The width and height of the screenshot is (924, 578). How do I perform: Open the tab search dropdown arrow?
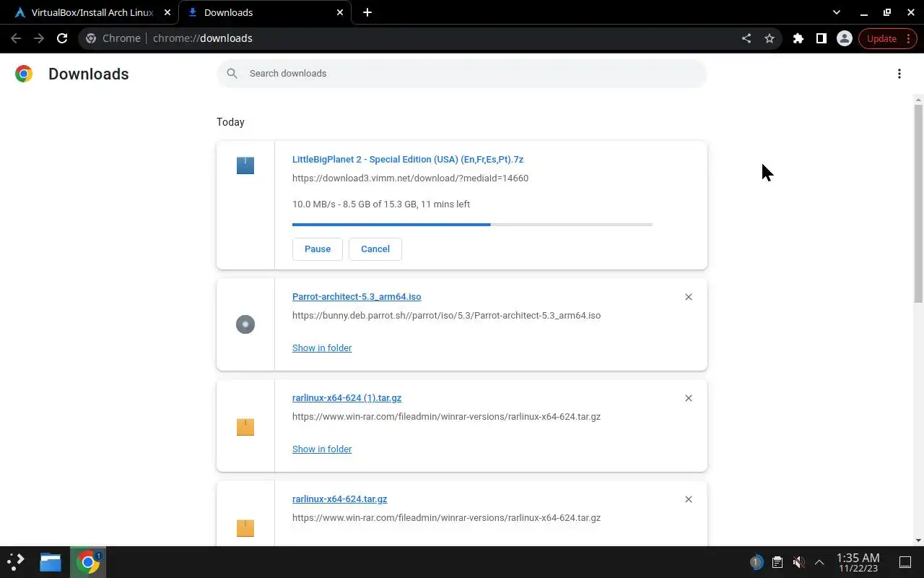click(x=836, y=12)
